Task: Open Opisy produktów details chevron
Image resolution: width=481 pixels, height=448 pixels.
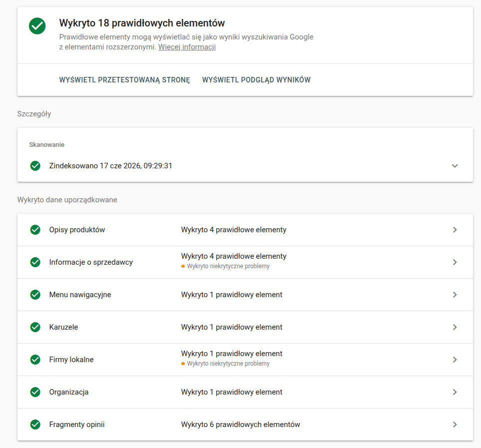Action: click(455, 230)
